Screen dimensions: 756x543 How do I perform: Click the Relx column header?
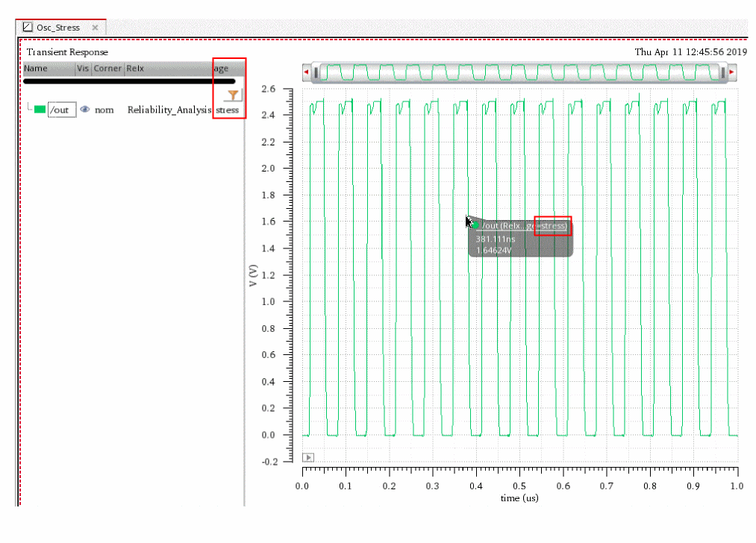tap(135, 69)
